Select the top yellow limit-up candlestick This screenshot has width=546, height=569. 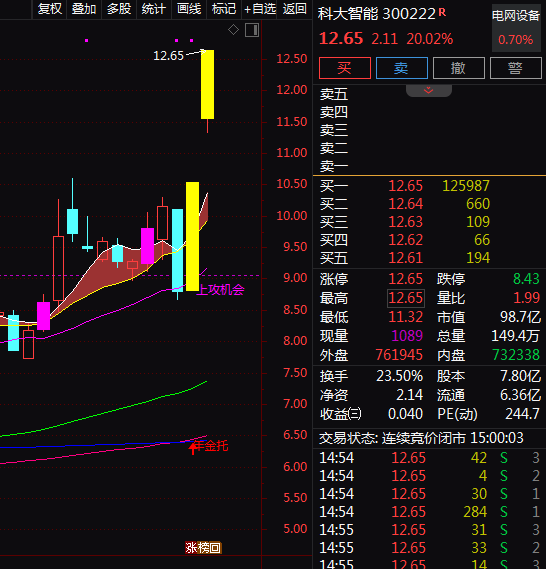[x=208, y=85]
